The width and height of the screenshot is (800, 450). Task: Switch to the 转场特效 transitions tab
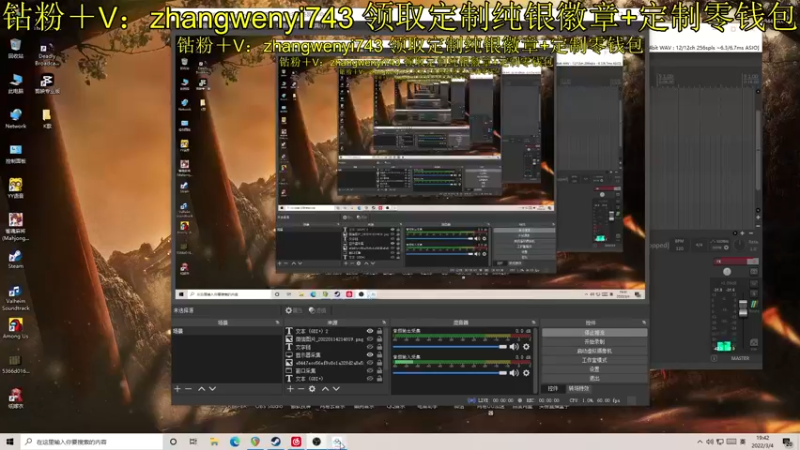coord(579,389)
